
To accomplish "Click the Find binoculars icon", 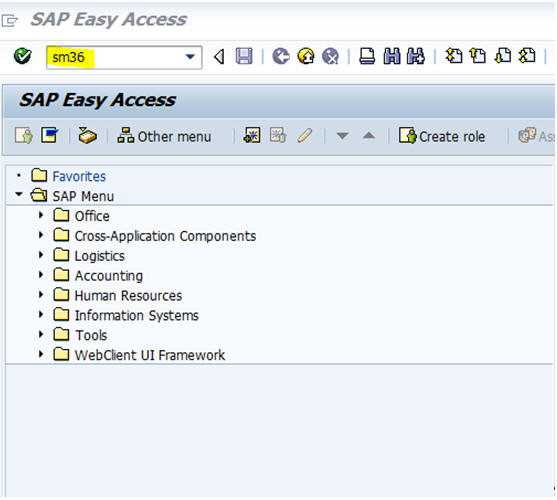I will (x=392, y=56).
